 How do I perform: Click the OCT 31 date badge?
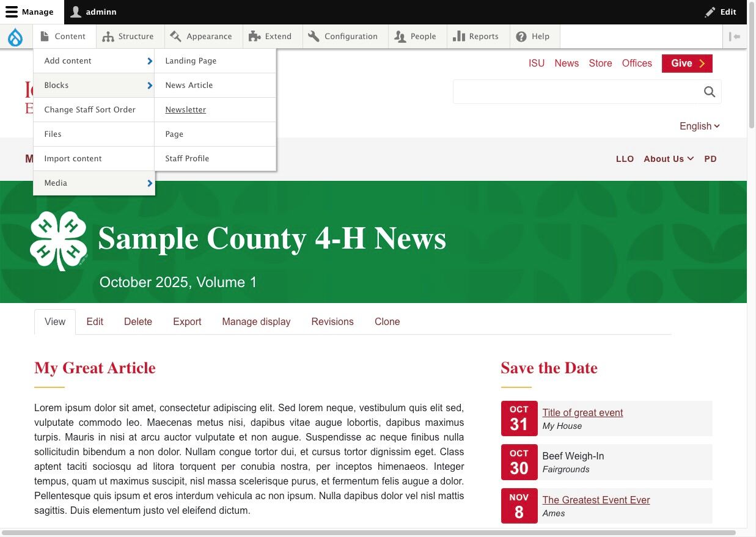(x=519, y=418)
